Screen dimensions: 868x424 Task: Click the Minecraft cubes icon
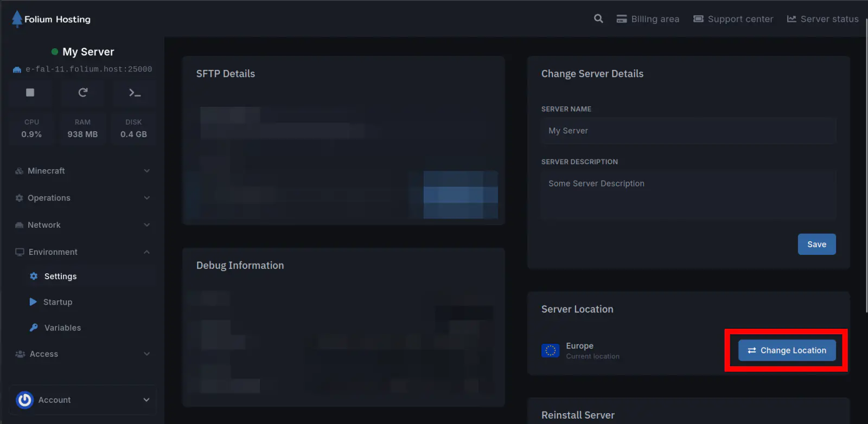pos(20,171)
